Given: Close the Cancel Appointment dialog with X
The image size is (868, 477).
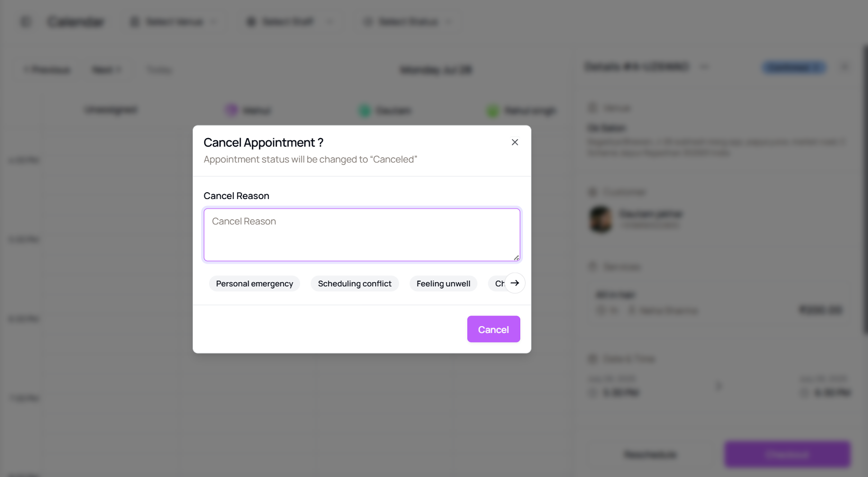Looking at the screenshot, I should [x=514, y=142].
